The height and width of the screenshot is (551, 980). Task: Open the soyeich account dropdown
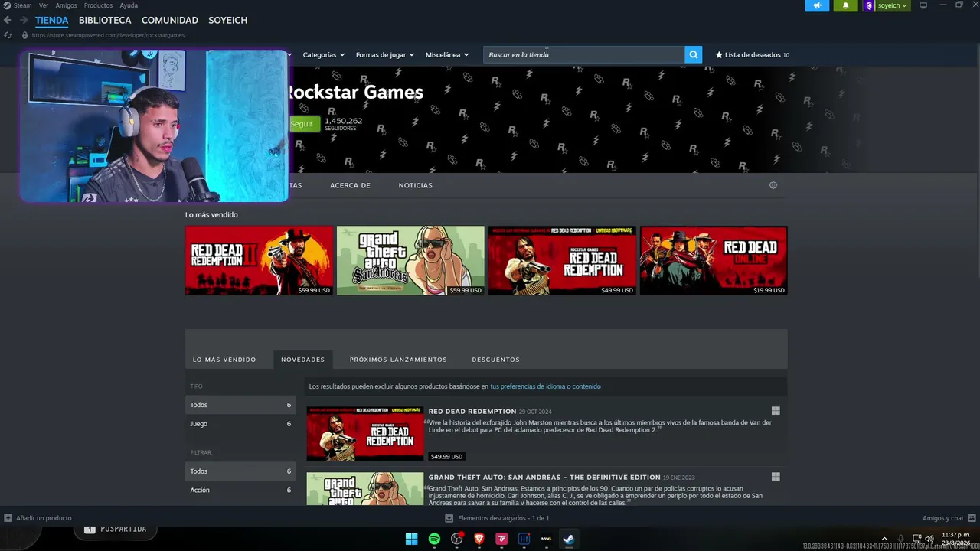pyautogui.click(x=892, y=5)
